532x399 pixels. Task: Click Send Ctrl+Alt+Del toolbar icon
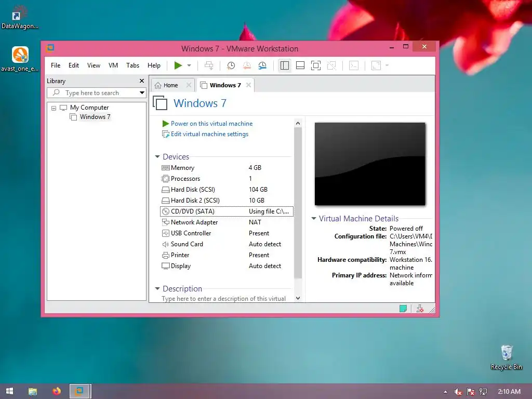pyautogui.click(x=209, y=65)
